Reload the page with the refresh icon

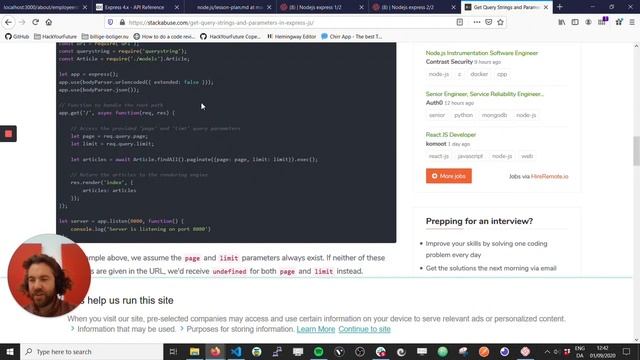36,22
